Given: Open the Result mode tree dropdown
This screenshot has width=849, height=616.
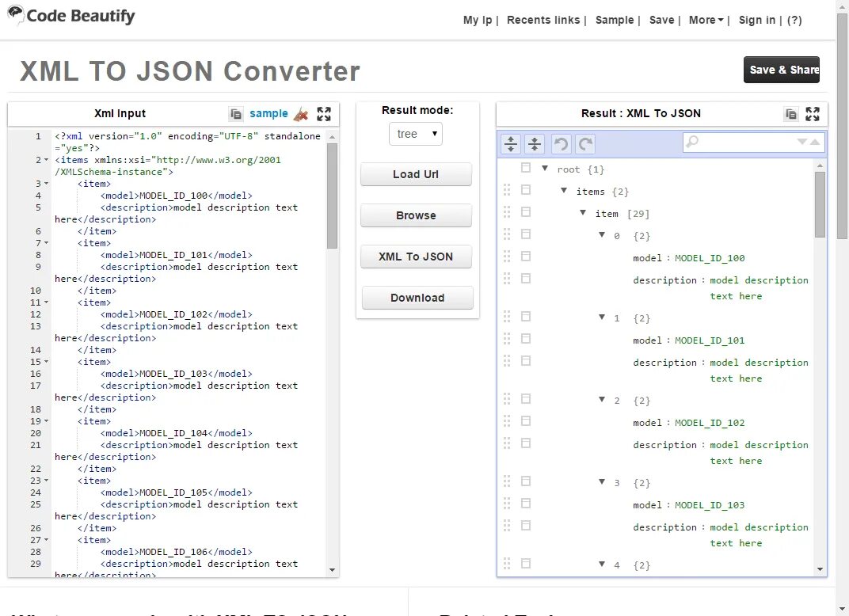Looking at the screenshot, I should (416, 134).
